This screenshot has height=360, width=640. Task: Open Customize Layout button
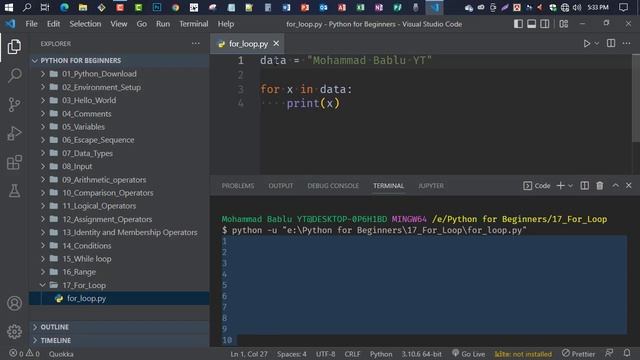click(564, 24)
